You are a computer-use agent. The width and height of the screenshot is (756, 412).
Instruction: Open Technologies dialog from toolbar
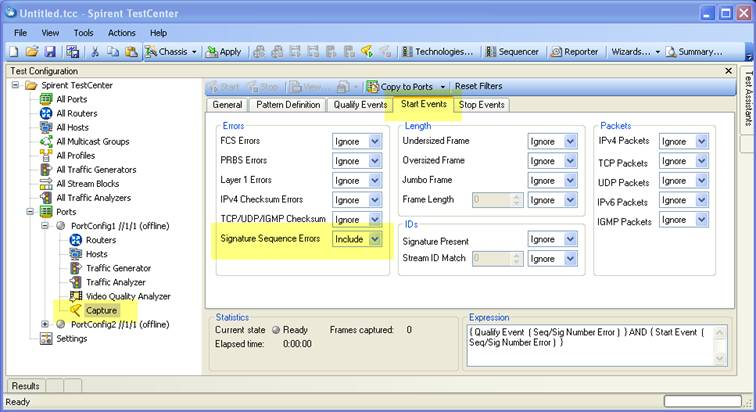pyautogui.click(x=437, y=52)
